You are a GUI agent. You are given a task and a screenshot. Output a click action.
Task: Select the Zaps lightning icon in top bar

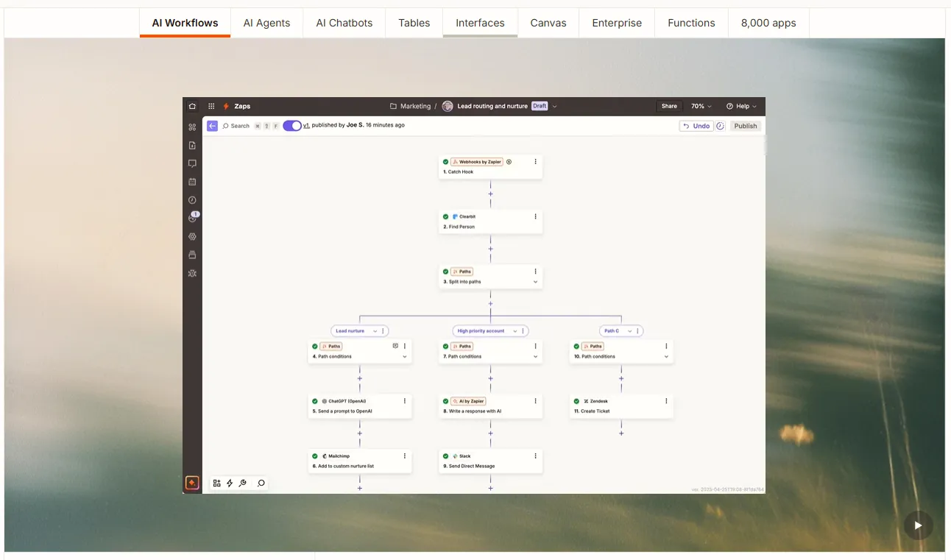[x=227, y=105]
